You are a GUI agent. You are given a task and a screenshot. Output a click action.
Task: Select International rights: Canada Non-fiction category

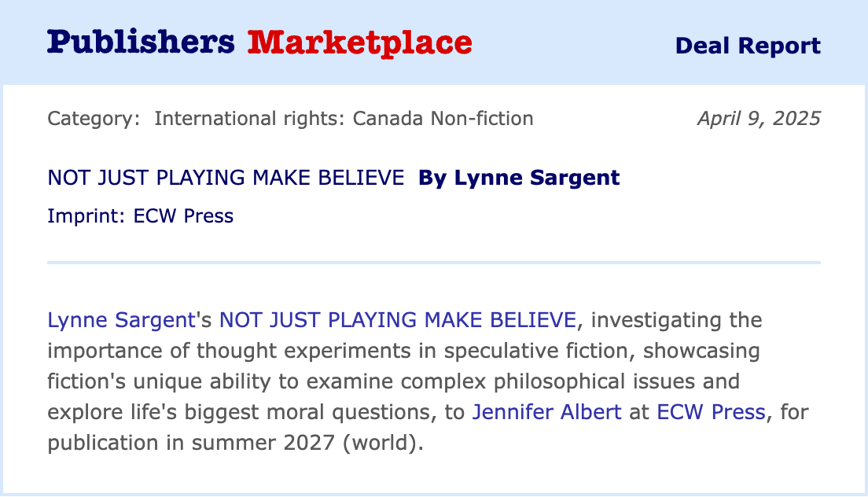[344, 119]
